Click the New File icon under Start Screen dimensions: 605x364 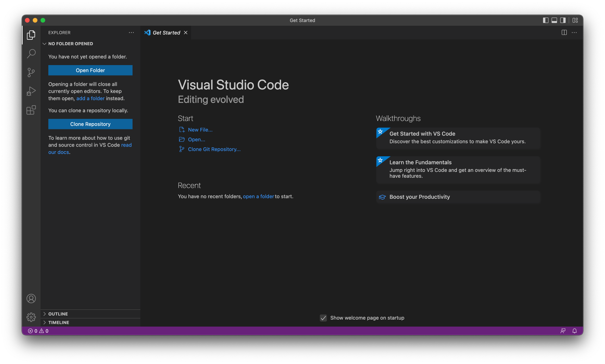coord(182,130)
